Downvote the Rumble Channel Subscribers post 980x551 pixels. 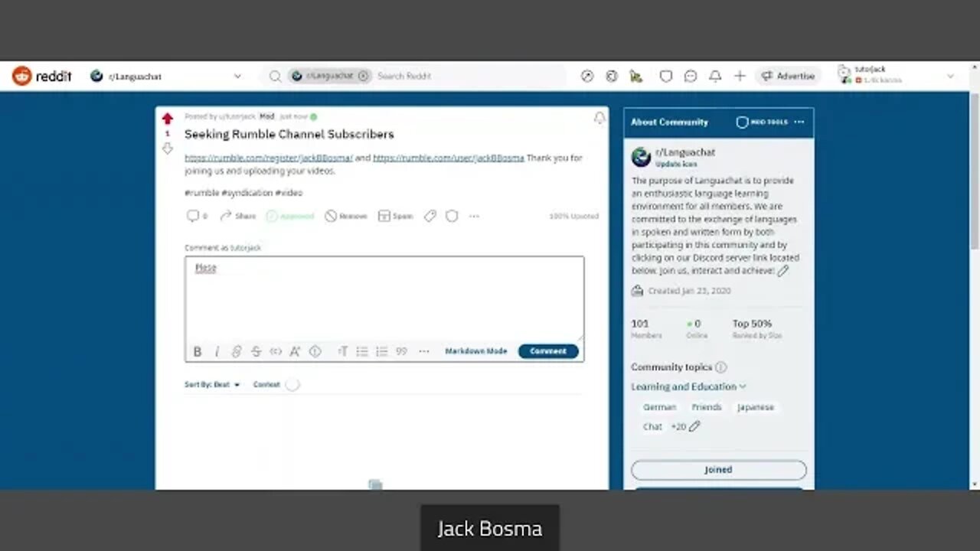click(x=167, y=148)
